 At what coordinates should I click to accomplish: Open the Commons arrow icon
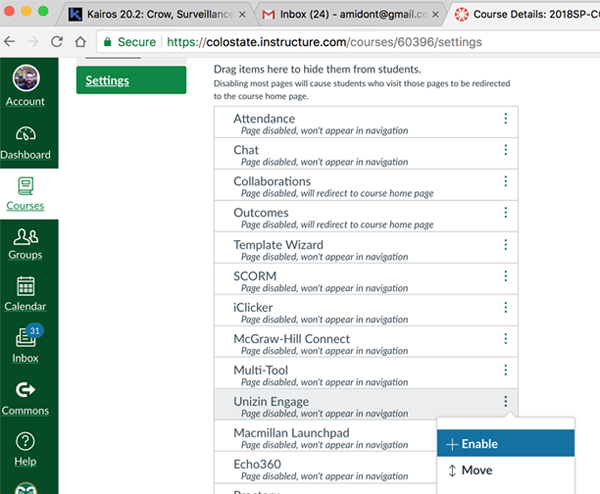pyautogui.click(x=26, y=390)
